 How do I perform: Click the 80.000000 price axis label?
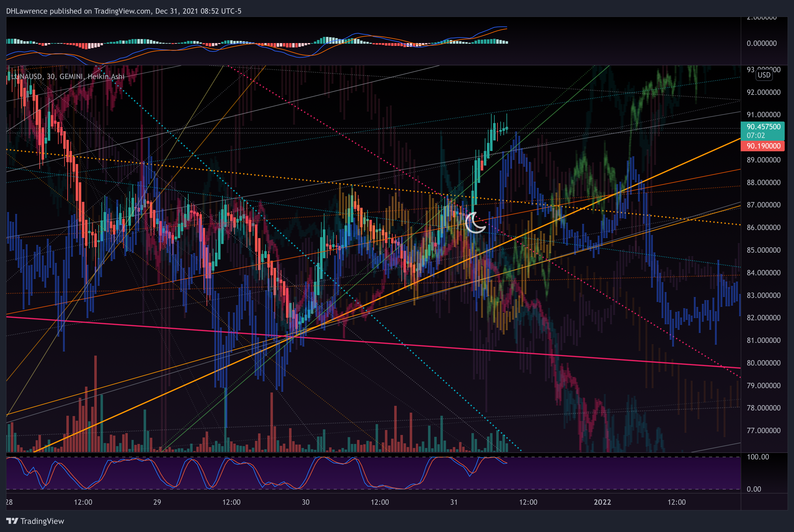763,363
